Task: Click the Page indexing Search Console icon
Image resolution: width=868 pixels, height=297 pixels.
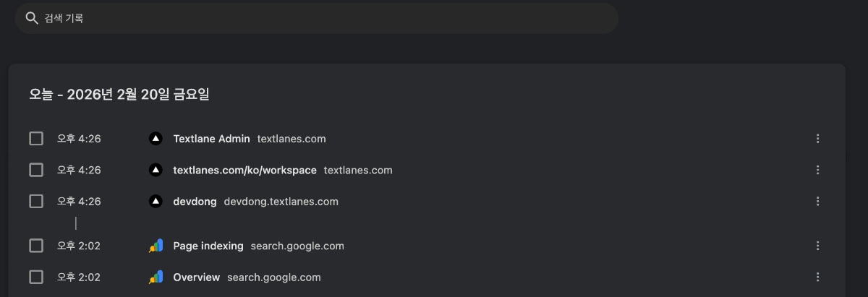Action: (156, 246)
